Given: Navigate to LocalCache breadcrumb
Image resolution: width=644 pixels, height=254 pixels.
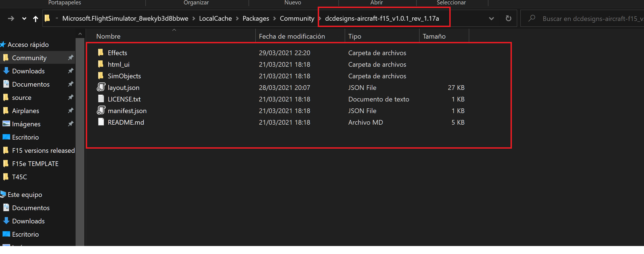Looking at the screenshot, I should [x=215, y=18].
